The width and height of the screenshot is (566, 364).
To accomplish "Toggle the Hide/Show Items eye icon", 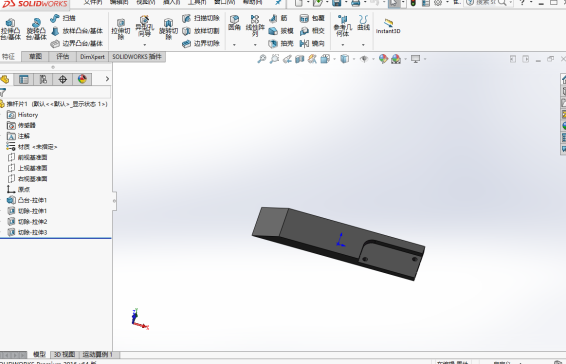I will coord(364,58).
